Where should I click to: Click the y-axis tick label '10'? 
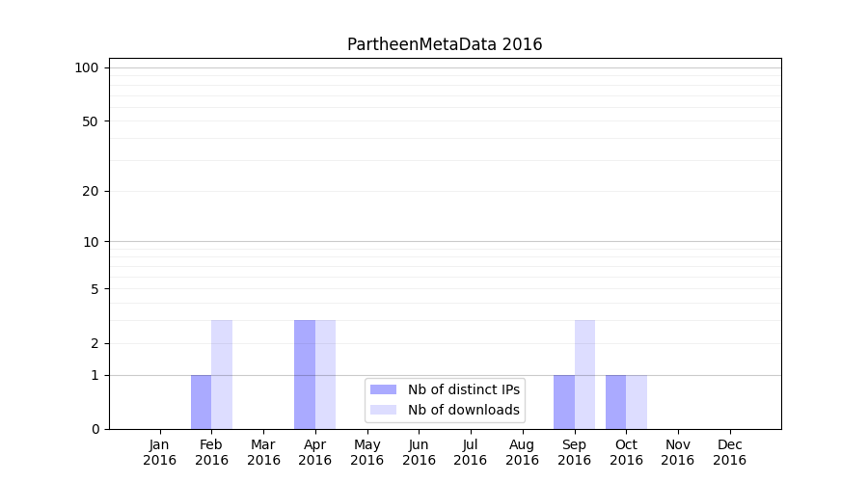coord(91,242)
